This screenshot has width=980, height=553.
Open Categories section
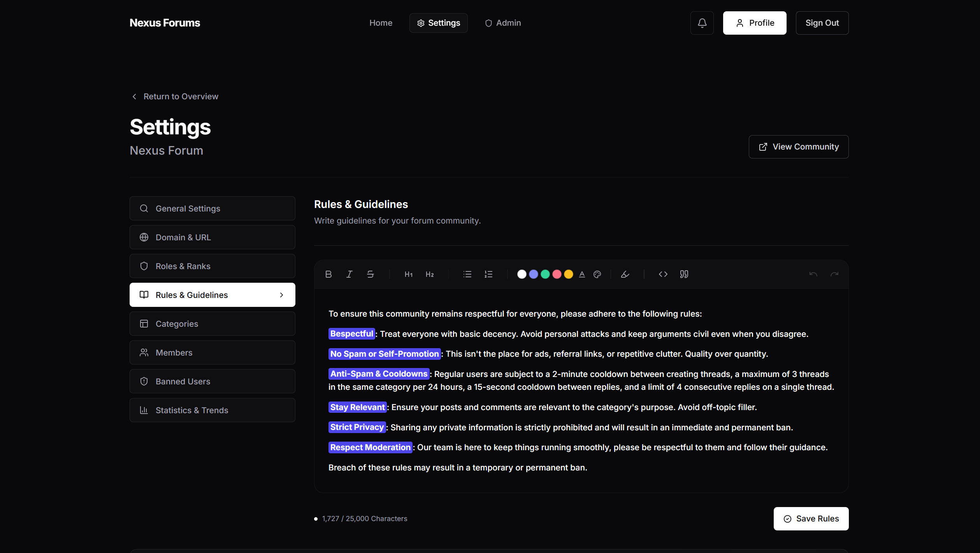213,324
